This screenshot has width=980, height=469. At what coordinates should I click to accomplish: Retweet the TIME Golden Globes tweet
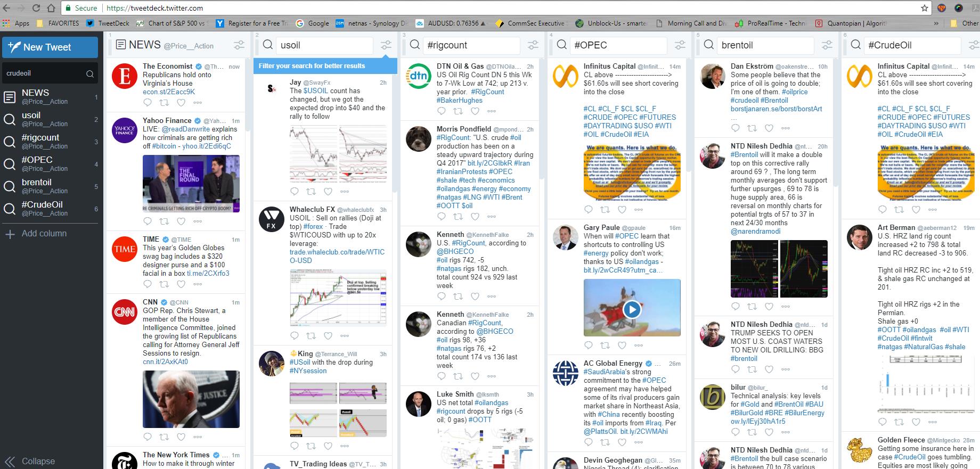(x=165, y=284)
